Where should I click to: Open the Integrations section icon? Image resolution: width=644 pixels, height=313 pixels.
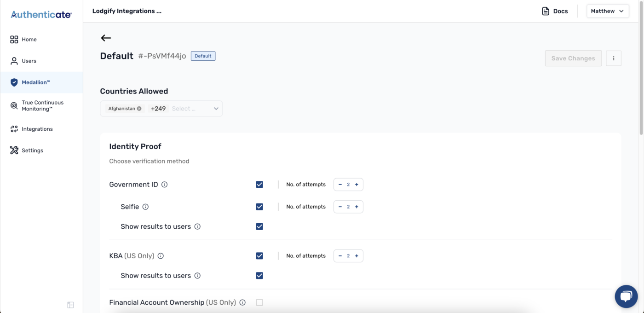point(14,128)
